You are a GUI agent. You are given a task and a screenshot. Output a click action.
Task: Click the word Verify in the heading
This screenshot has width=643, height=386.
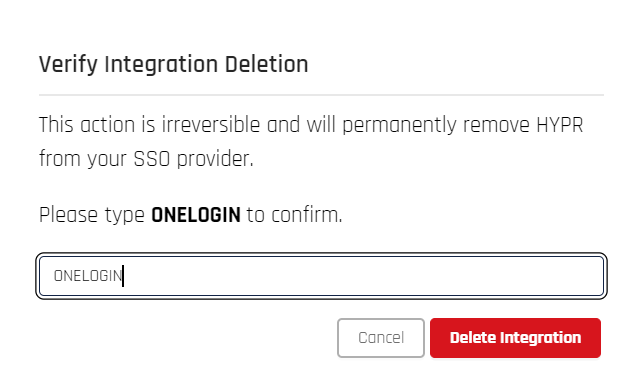point(68,65)
